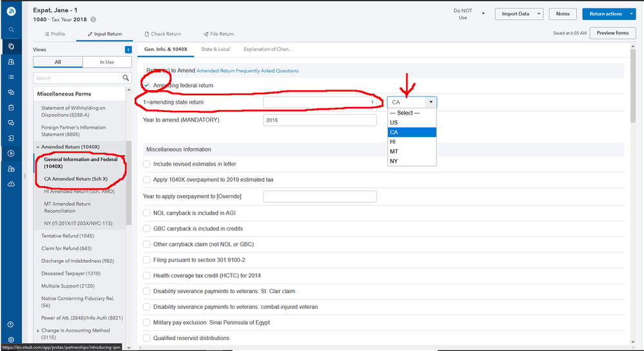Open settings gear icon at bottom left
Image resolution: width=644 pixels, height=351 pixels.
click(x=11, y=339)
